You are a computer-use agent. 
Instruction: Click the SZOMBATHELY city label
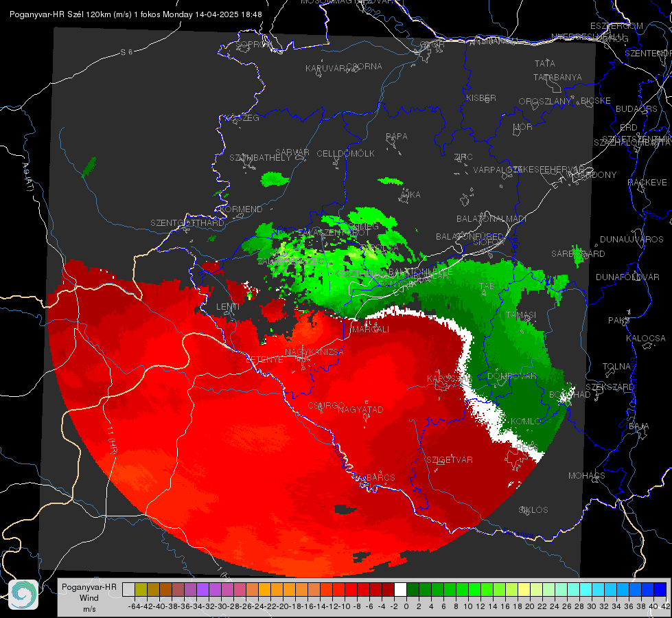pos(260,158)
